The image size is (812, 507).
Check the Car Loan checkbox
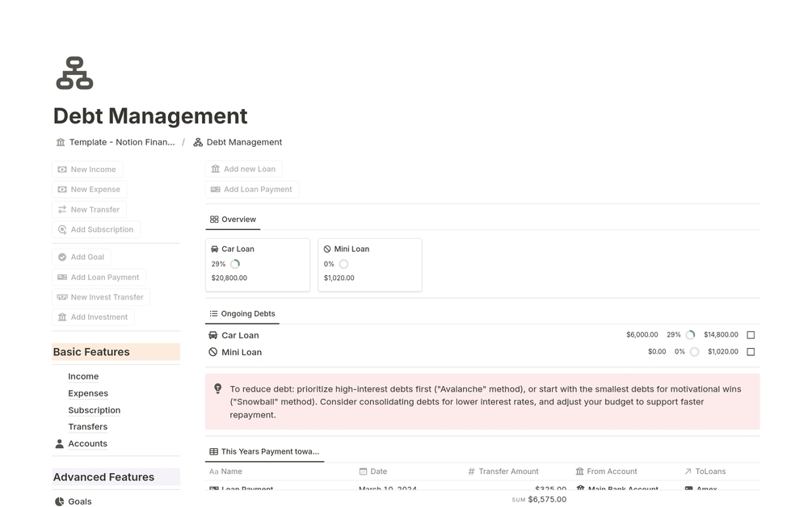click(x=751, y=335)
